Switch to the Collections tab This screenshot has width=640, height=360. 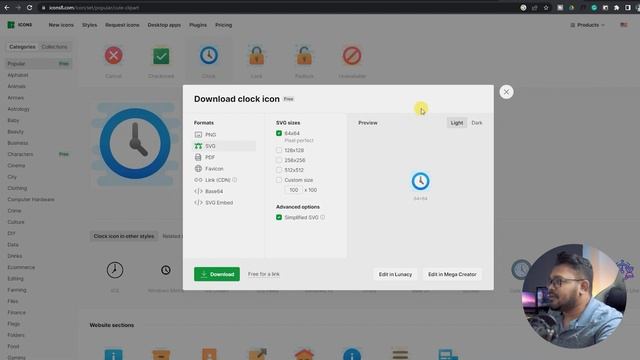54,47
